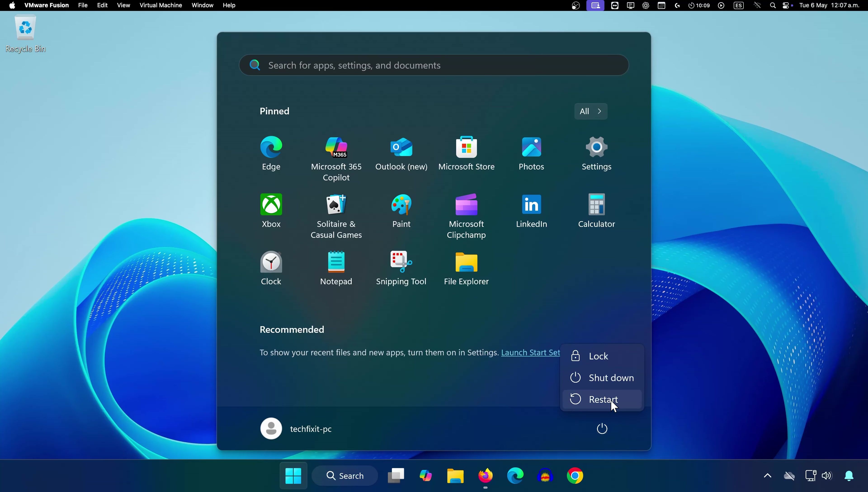Open macOS Spotlight search icon
Screen dimensions: 868x492
773,5
